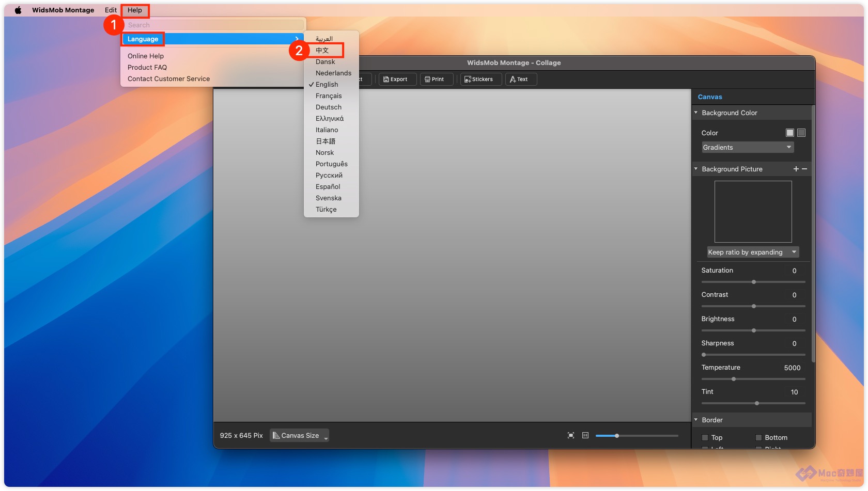Click the Temperature slider handle
This screenshot has height=491, width=868.
[x=734, y=379]
